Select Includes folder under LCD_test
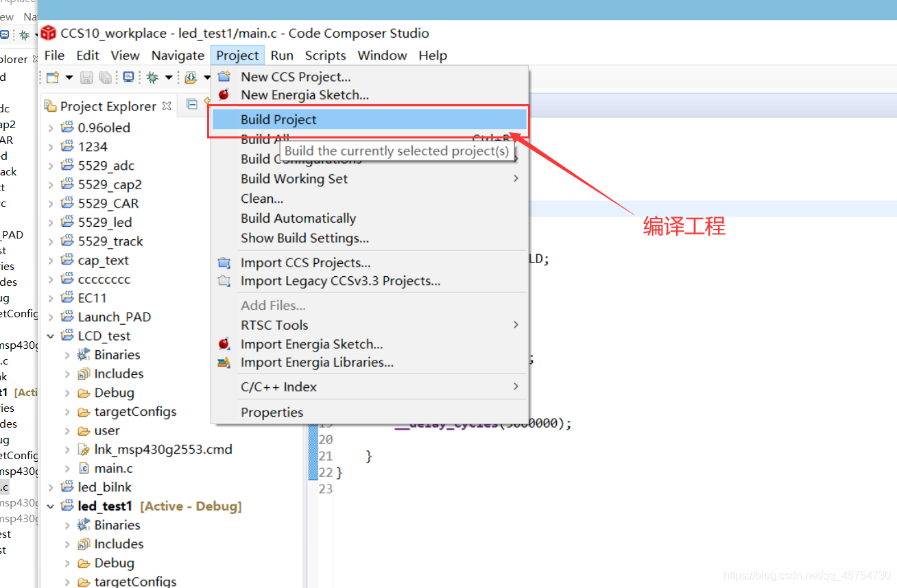Image resolution: width=897 pixels, height=588 pixels. coord(119,373)
